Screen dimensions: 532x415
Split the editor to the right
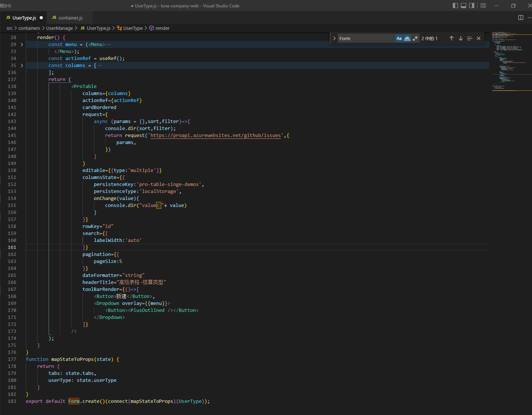pos(521,18)
